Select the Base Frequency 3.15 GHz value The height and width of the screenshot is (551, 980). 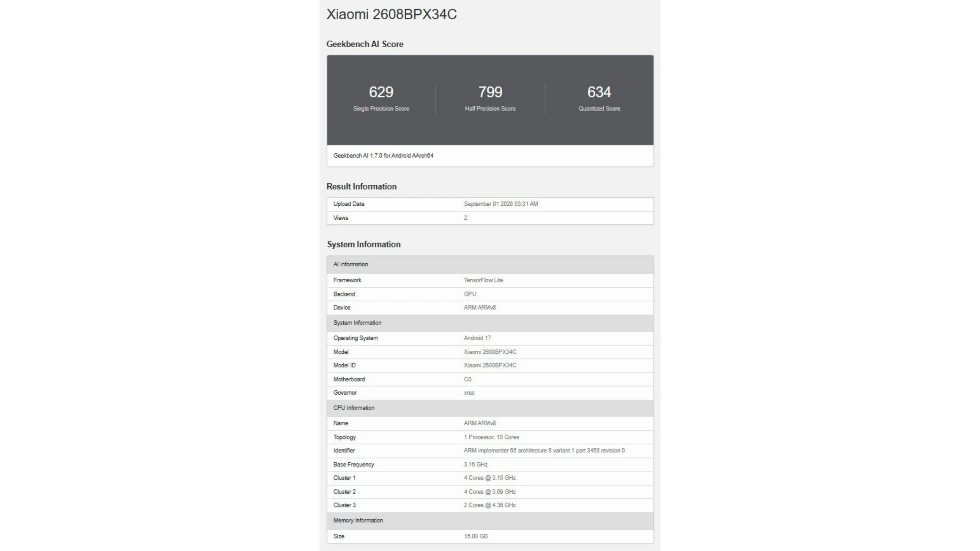coord(476,465)
